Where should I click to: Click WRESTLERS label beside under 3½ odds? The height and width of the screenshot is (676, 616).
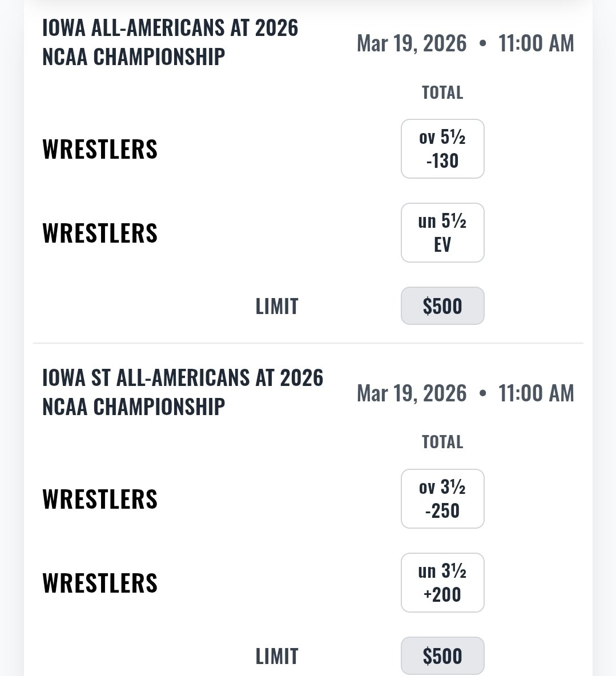[100, 583]
